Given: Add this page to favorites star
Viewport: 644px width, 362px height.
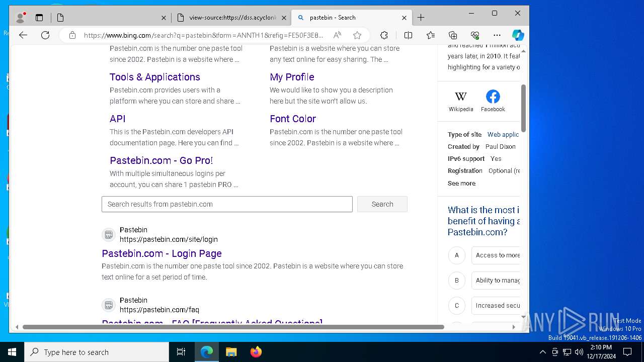Looking at the screenshot, I should [357, 35].
